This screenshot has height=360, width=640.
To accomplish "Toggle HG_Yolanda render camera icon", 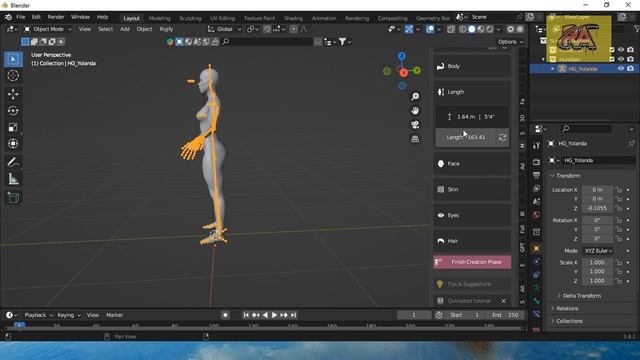I will 631,69.
